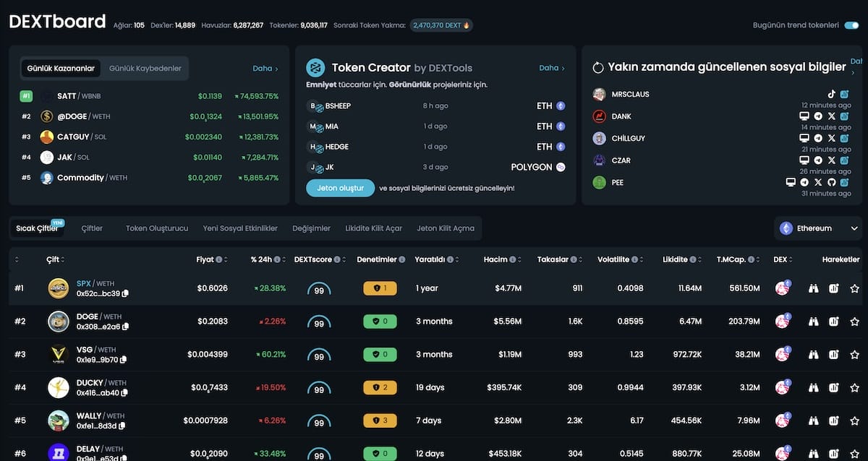Sort by Likidite column sort arrows

701,259
